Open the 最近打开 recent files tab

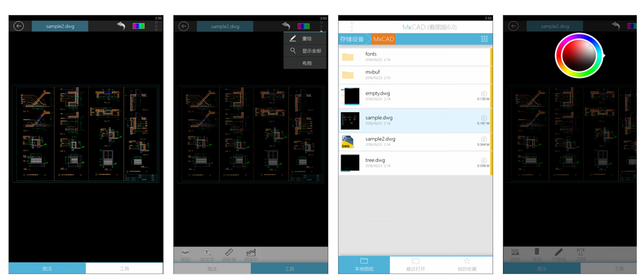(x=415, y=264)
